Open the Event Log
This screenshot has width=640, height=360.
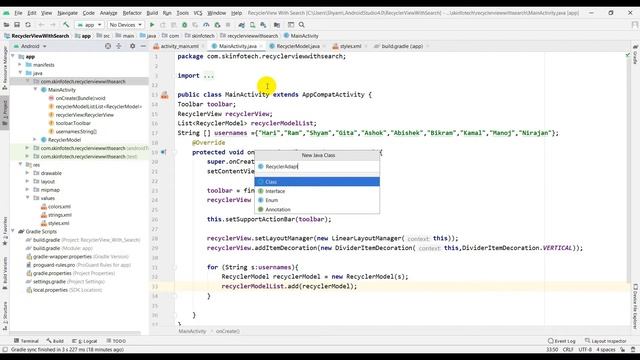562,341
